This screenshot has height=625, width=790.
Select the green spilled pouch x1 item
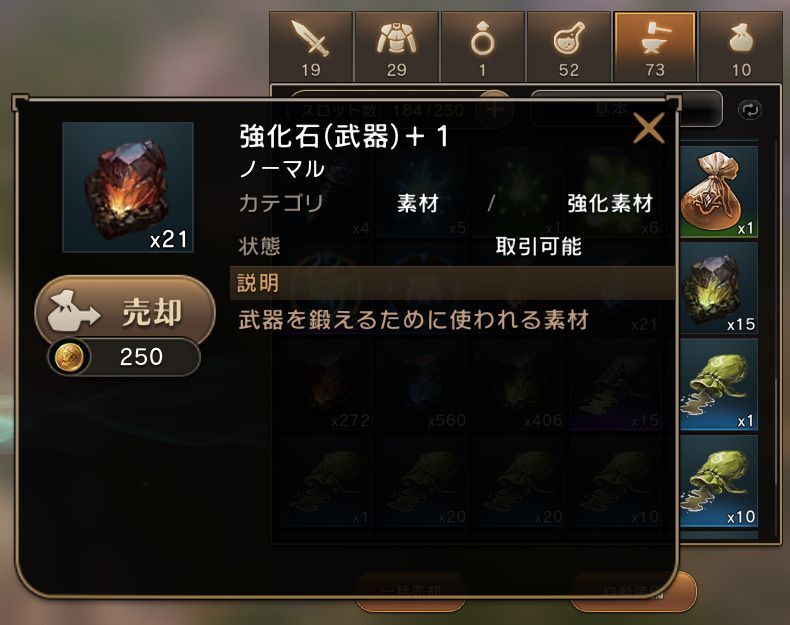click(718, 384)
